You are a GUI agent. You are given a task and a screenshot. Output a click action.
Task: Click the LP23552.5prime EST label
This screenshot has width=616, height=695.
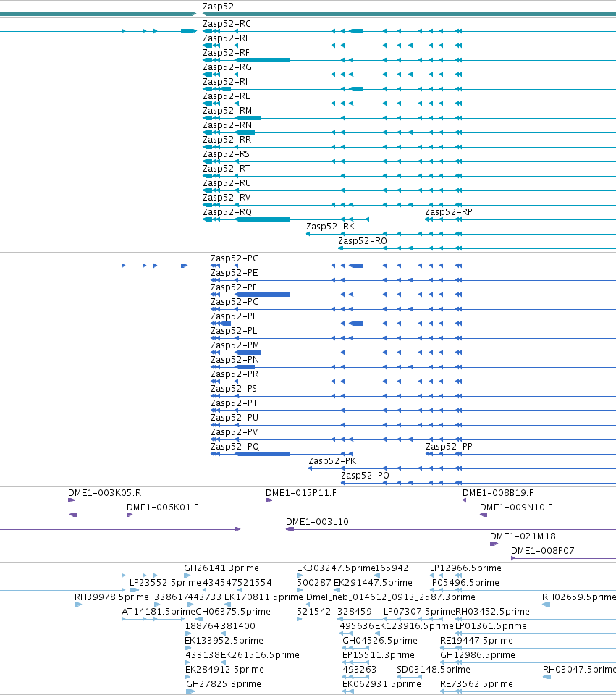pyautogui.click(x=165, y=583)
